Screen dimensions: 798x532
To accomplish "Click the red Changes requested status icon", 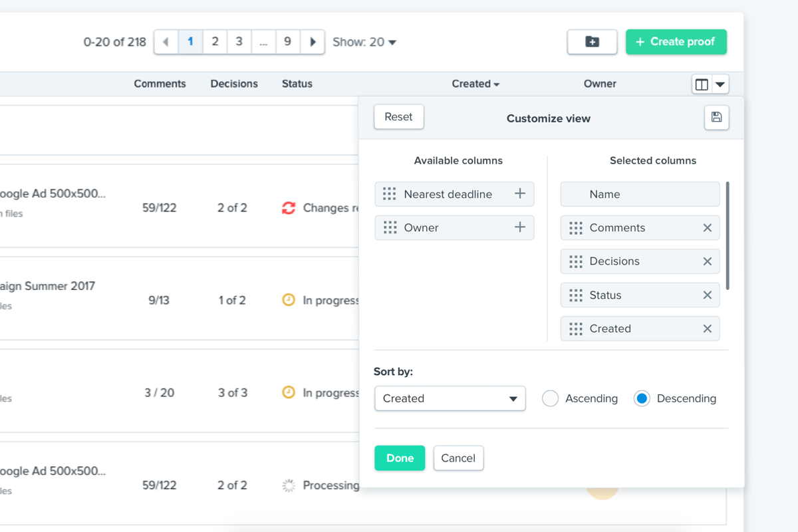I will (288, 207).
